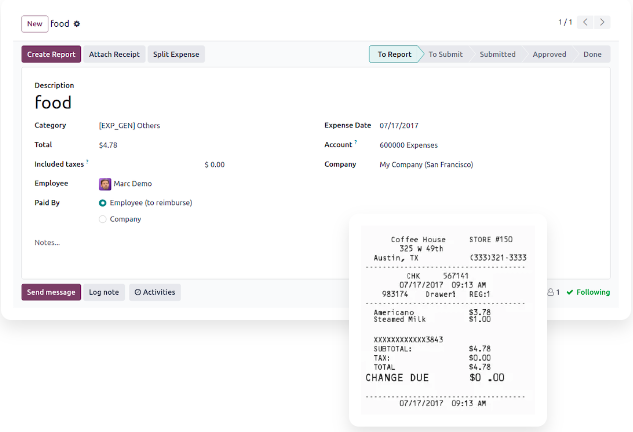Viewport: 633px width, 432px height.
Task: Select Employee (to reimburse) radio option
Action: point(103,203)
